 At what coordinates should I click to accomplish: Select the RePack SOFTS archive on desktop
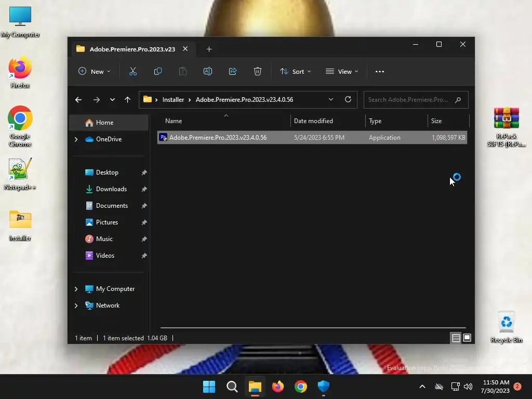507,127
